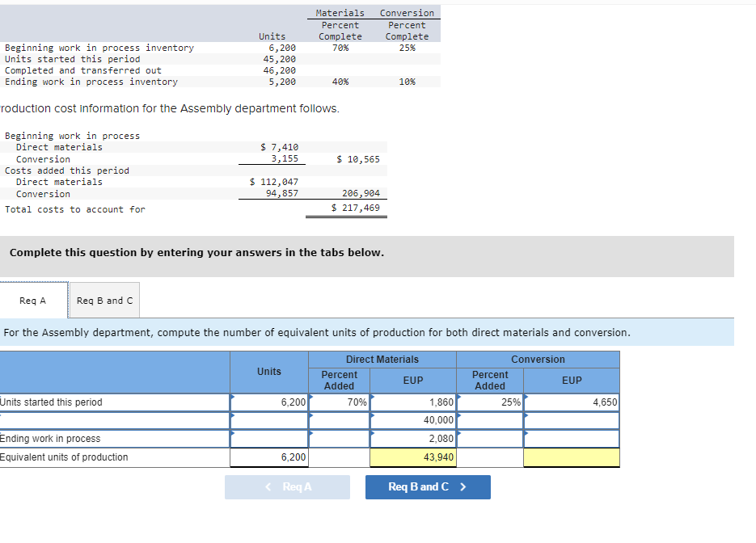Viewport: 756px width, 543px height.
Task: Select the yellow 43,940 total EUP cell
Action: [413, 457]
